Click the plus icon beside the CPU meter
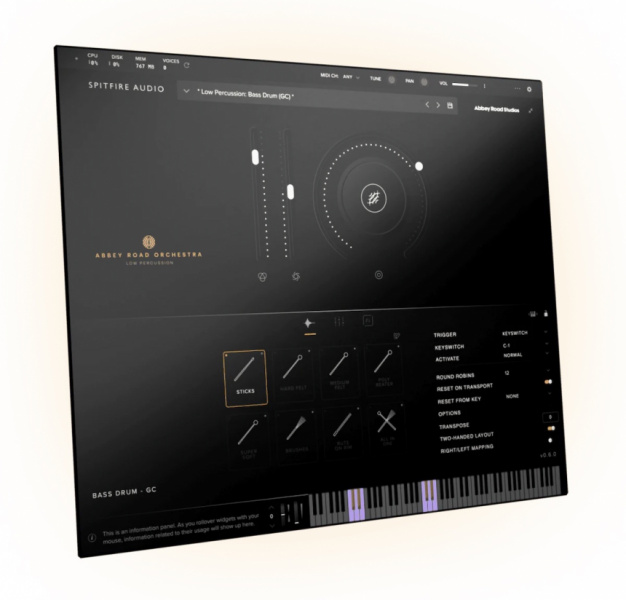The image size is (626, 600). tap(76, 59)
